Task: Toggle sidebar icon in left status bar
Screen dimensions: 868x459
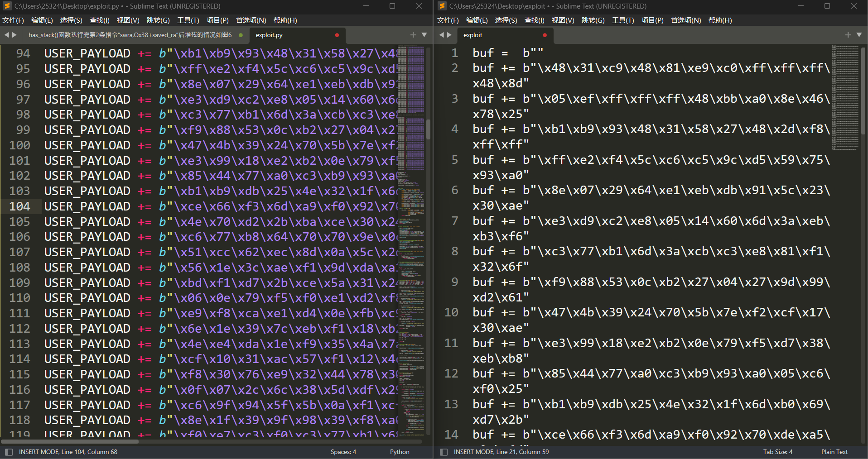Action: 9,452
